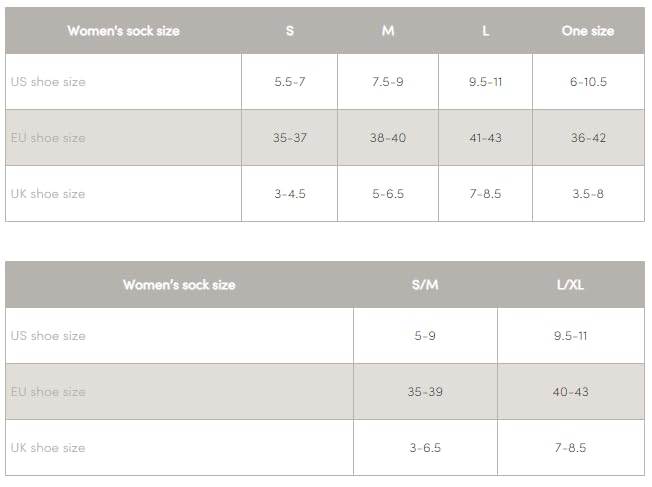The height and width of the screenshot is (487, 652).
Task: Click the EU 35-39 cell
Action: [x=425, y=392]
